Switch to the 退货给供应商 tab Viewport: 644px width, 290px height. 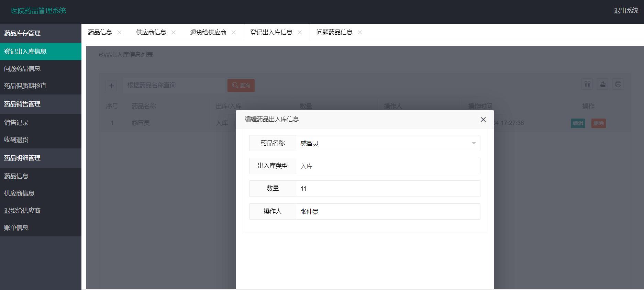(x=208, y=32)
